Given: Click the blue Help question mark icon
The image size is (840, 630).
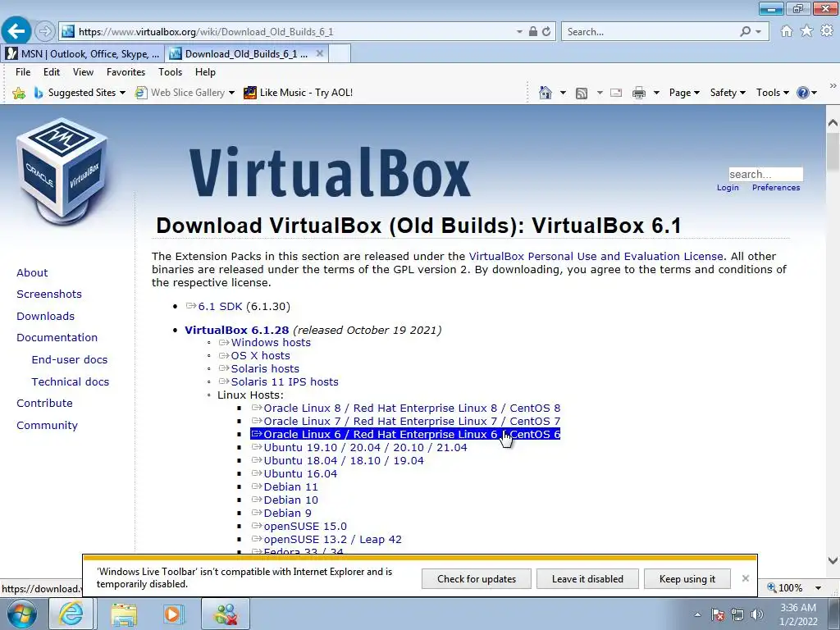Looking at the screenshot, I should pyautogui.click(x=802, y=93).
